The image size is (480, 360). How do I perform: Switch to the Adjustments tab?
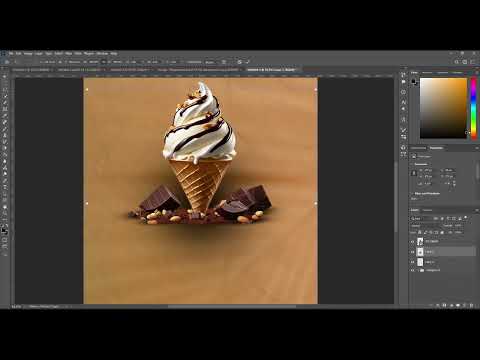tap(418, 148)
